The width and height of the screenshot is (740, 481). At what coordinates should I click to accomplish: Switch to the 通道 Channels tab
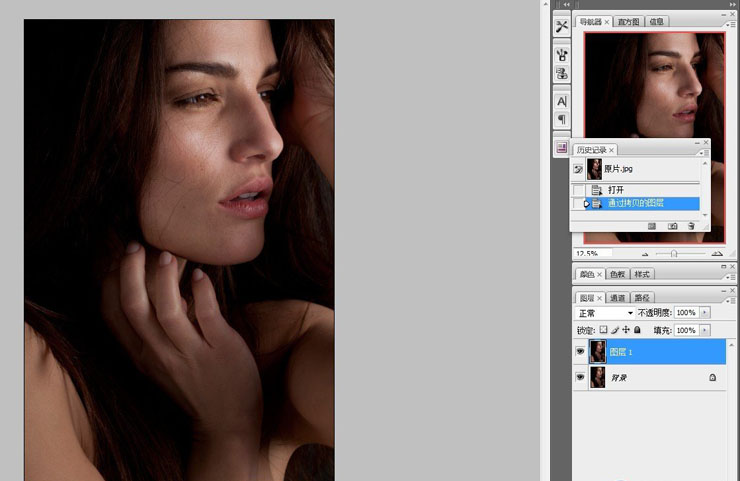(617, 298)
